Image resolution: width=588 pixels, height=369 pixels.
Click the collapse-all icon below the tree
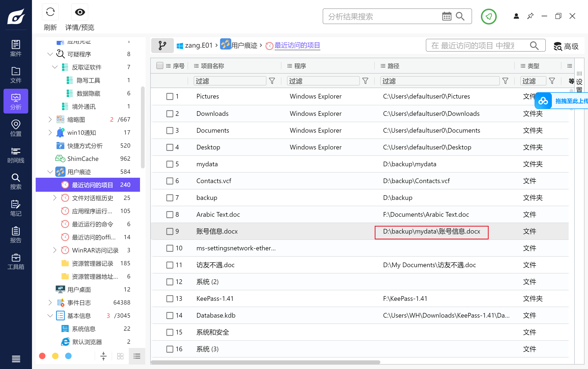103,356
